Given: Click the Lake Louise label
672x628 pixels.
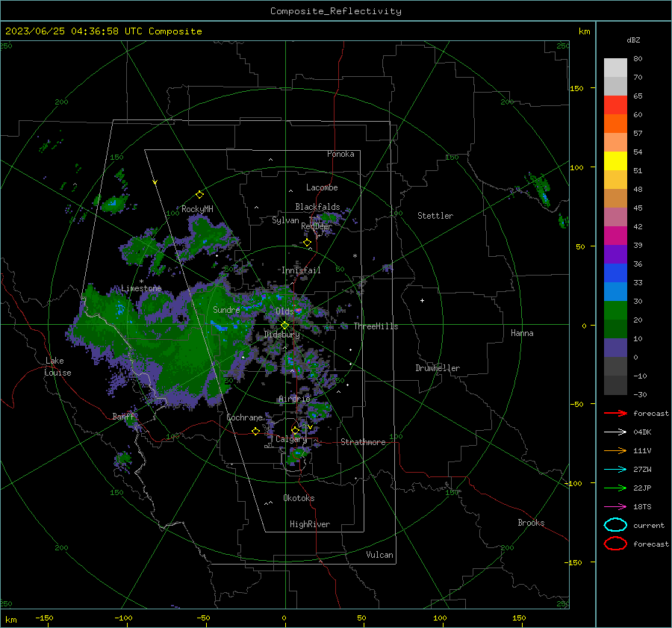Looking at the screenshot, I should [58, 367].
